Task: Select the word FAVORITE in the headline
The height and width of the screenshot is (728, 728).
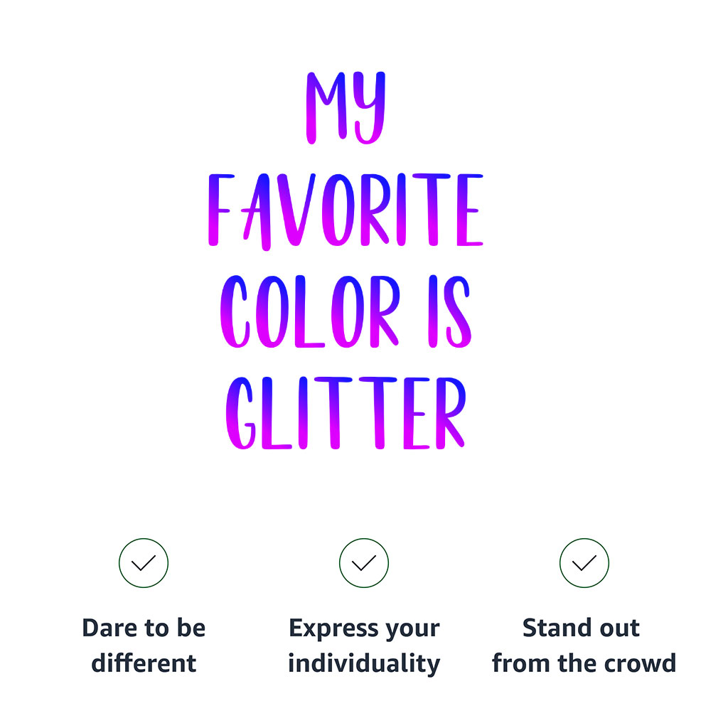Action: (x=346, y=211)
